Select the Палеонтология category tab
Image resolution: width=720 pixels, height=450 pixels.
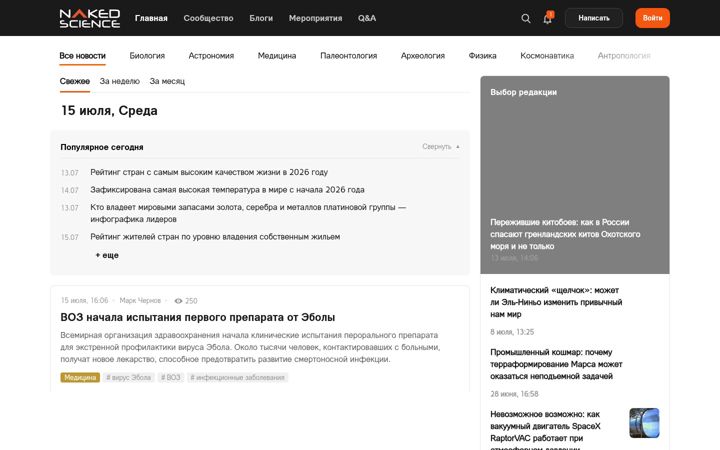tap(349, 56)
